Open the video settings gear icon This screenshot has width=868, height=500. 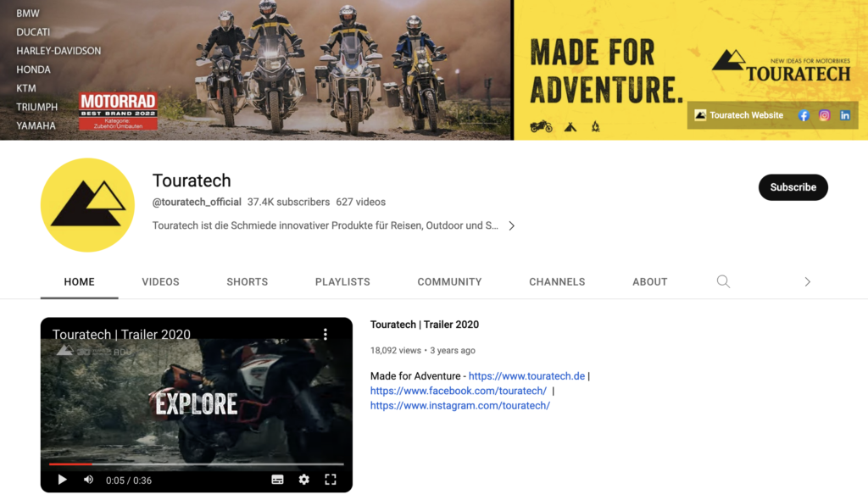(304, 479)
